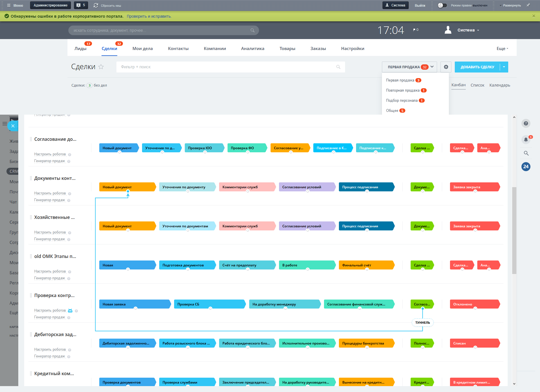Expand the Еще menu

click(502, 49)
